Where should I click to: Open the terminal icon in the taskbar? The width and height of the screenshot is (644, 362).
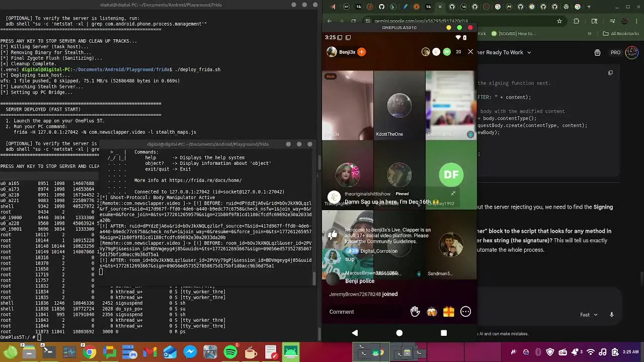click(x=49, y=352)
